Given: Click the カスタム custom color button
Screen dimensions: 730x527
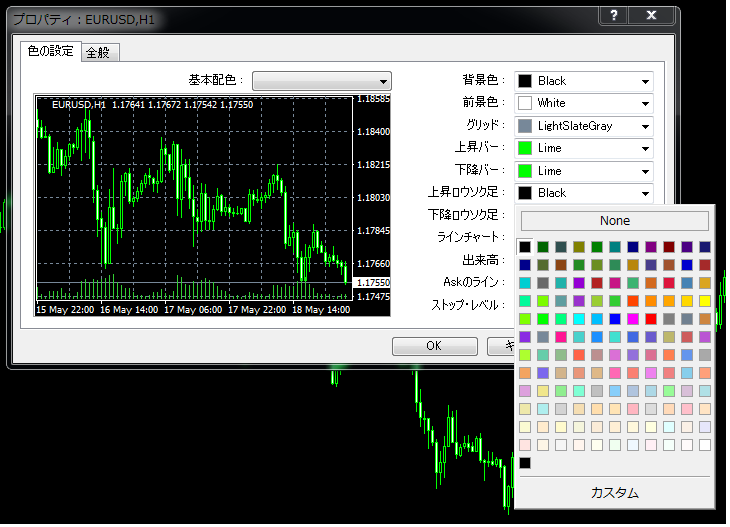Looking at the screenshot, I should click(615, 493).
